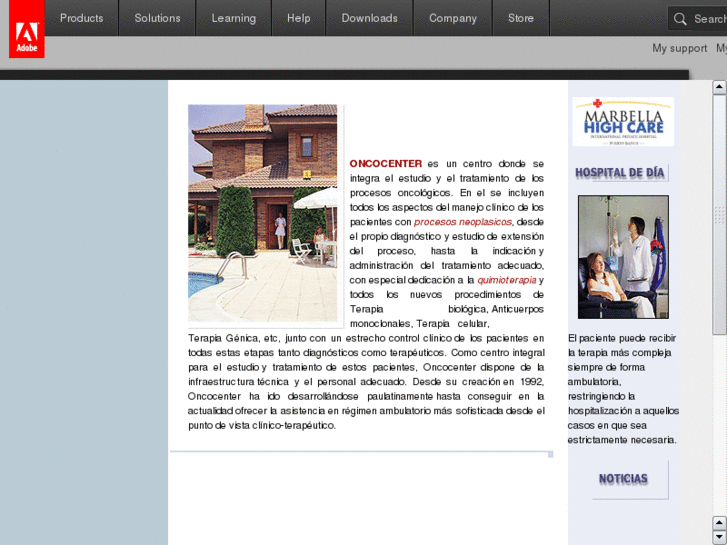Open the Learning menu
Viewport: 727px width, 545px height.
pos(234,18)
